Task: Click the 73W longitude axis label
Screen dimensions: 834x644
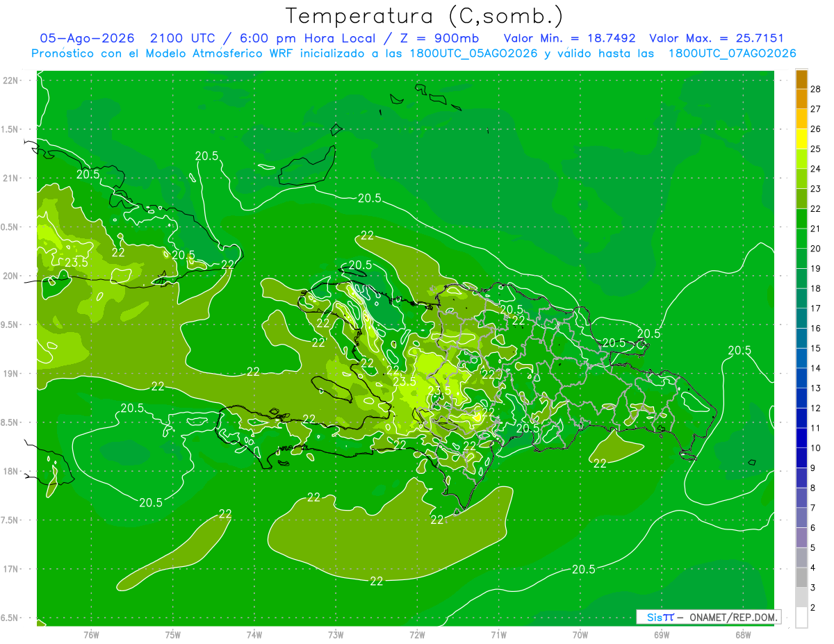Action: pos(336,635)
